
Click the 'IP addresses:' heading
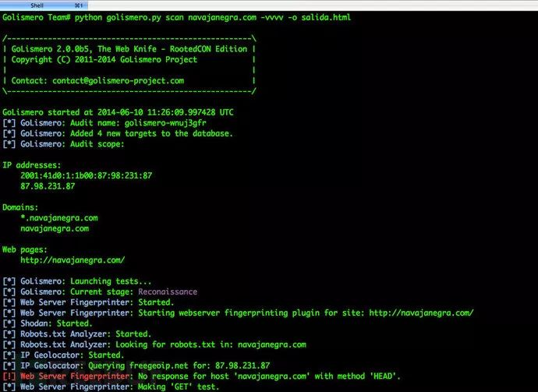click(31, 165)
